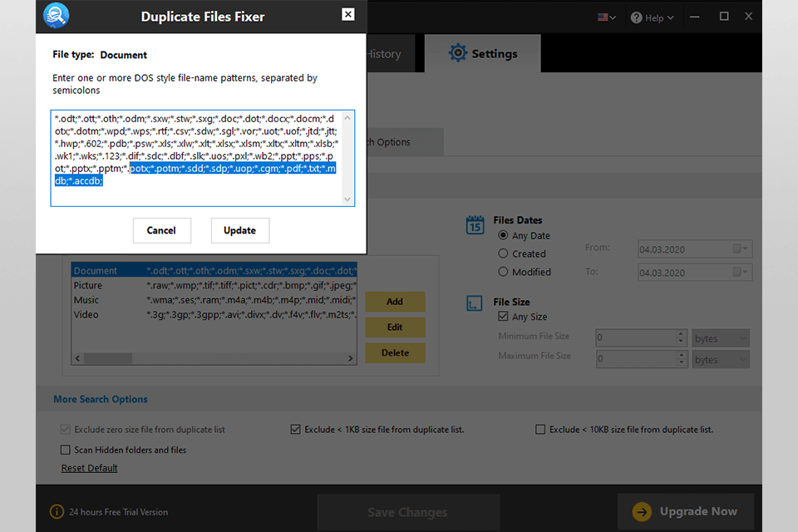Click Update to save patterns
Viewport: 798px width, 532px height.
click(x=240, y=230)
